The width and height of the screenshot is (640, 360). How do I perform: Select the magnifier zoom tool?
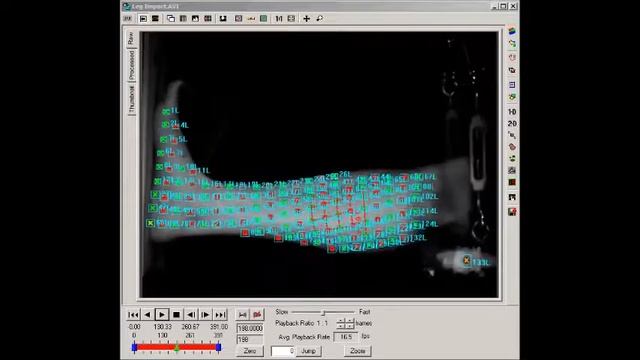click(320, 19)
